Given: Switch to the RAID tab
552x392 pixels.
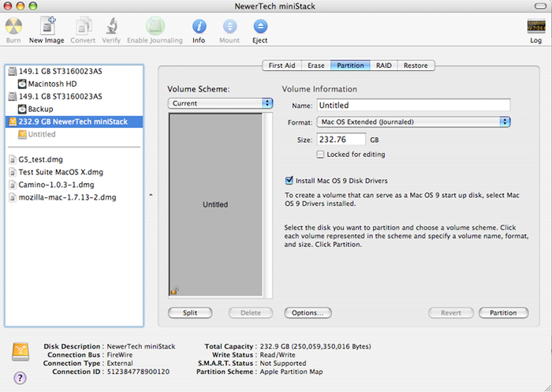Looking at the screenshot, I should coord(384,65).
